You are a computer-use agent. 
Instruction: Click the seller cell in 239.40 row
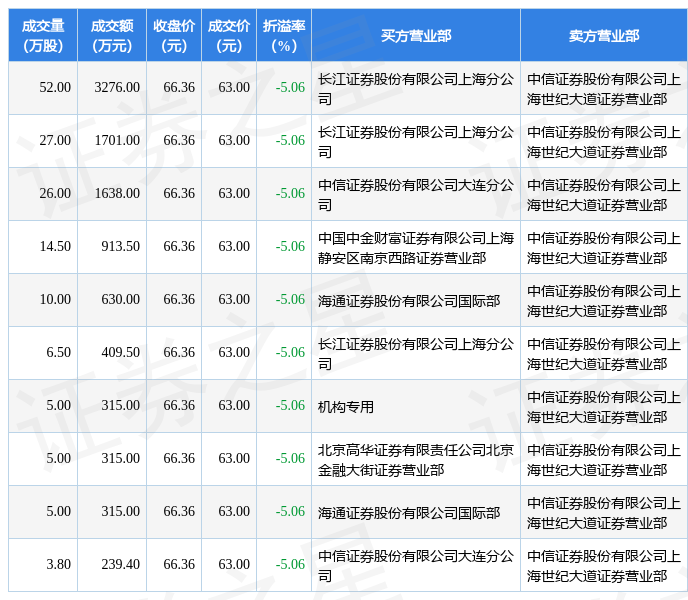tap(604, 566)
